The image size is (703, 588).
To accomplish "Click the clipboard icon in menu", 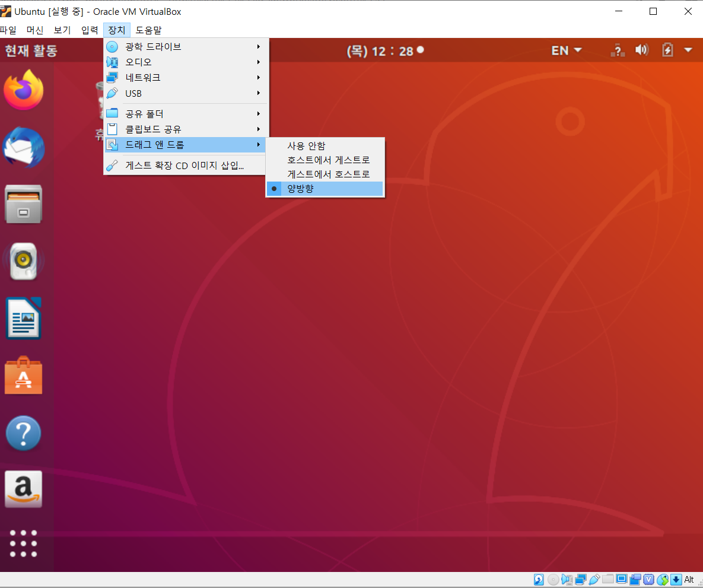I will tap(112, 129).
